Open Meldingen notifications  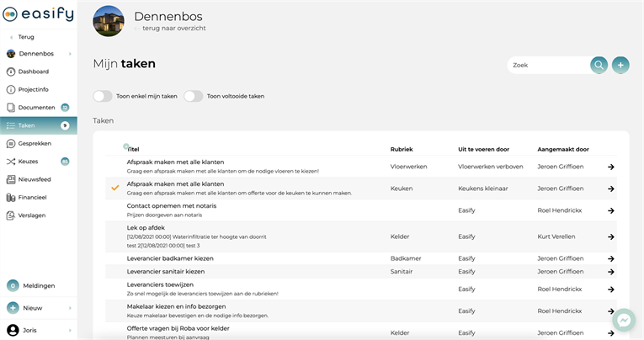click(39, 286)
